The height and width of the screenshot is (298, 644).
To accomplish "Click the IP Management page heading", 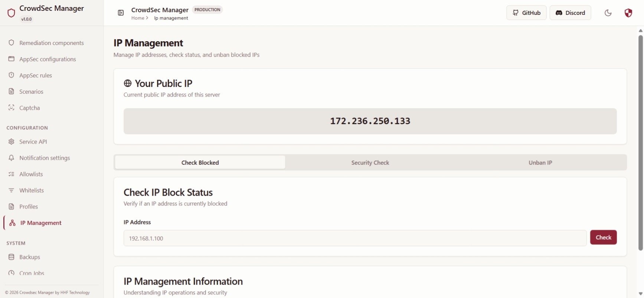I will (148, 43).
